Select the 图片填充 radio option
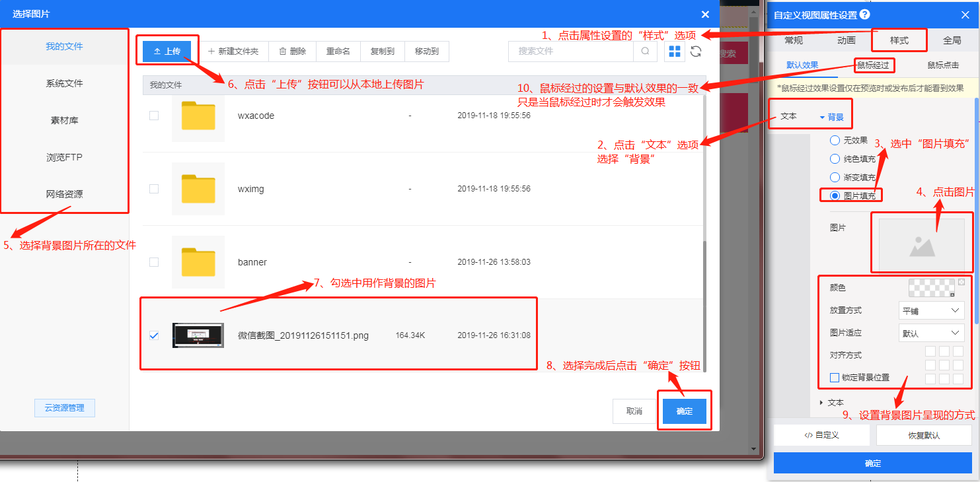This screenshot has width=980, height=482. click(x=835, y=195)
